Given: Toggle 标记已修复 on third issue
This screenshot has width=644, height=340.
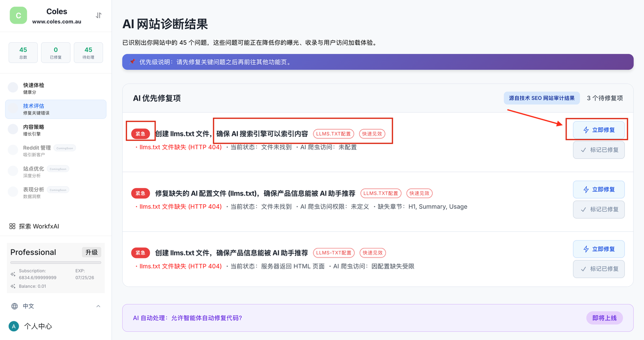Looking at the screenshot, I should [599, 269].
